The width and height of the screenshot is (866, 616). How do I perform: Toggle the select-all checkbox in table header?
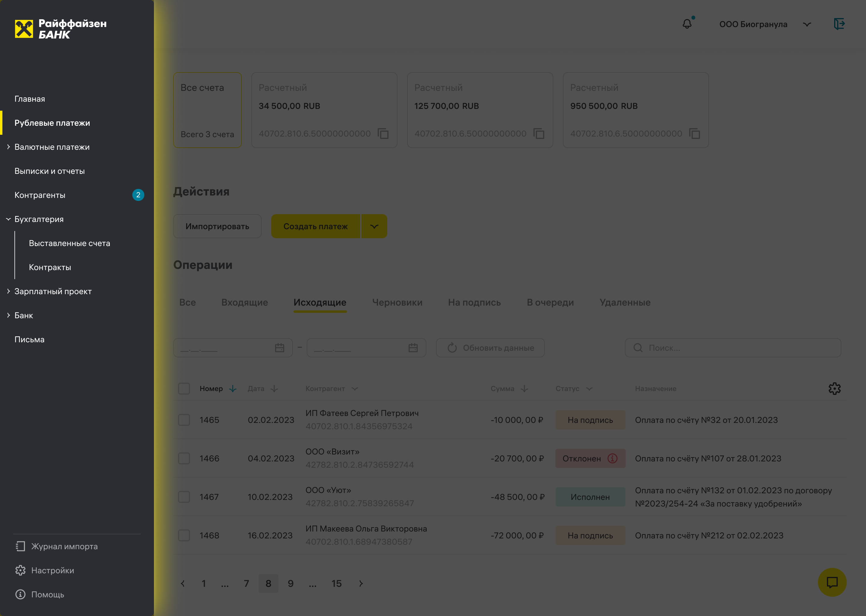click(x=184, y=388)
